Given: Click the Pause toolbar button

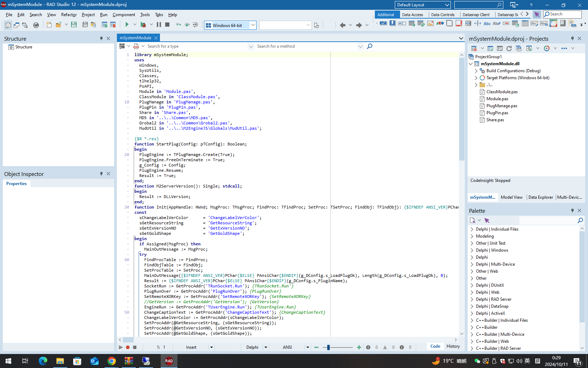Looking at the screenshot, I should pyautogui.click(x=159, y=25).
